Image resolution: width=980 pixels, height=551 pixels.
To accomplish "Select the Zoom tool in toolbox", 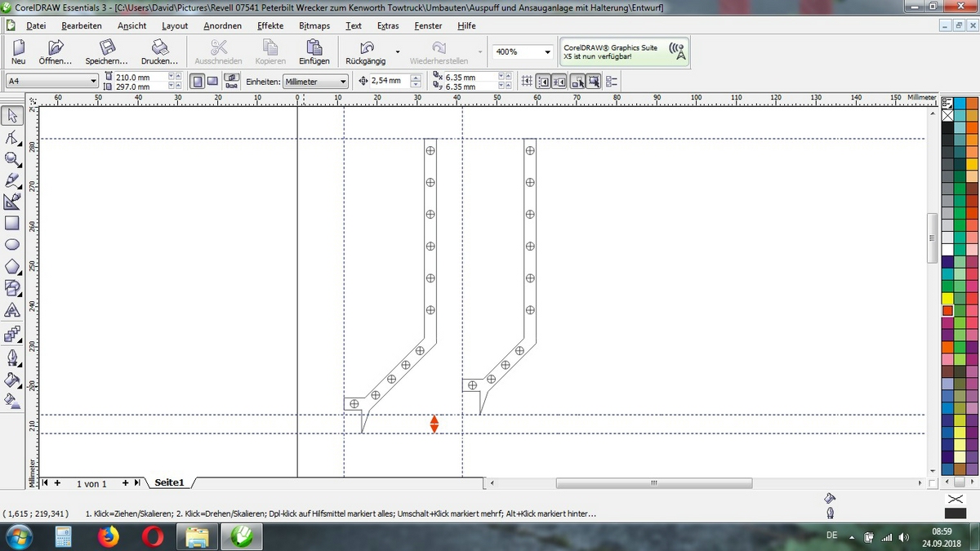I will 12,158.
